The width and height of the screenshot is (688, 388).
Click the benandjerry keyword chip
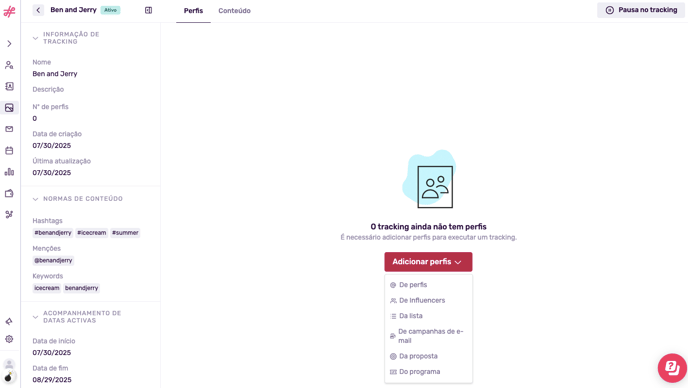pyautogui.click(x=82, y=288)
